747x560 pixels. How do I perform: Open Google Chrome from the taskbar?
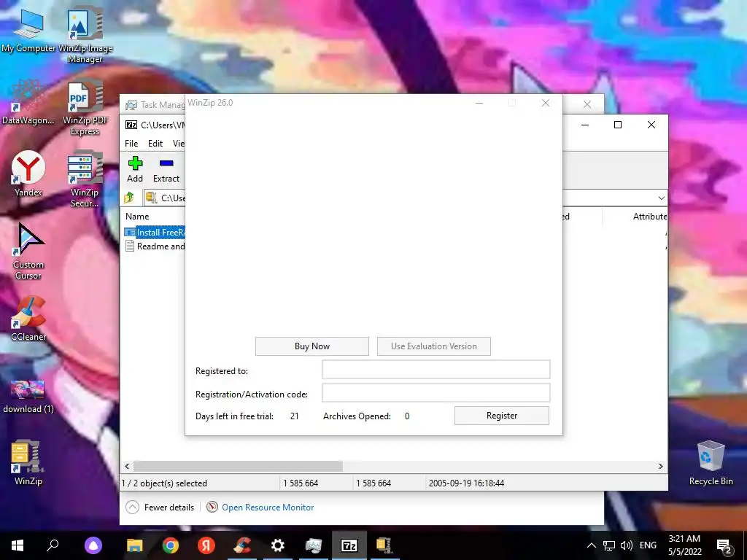coord(171,545)
